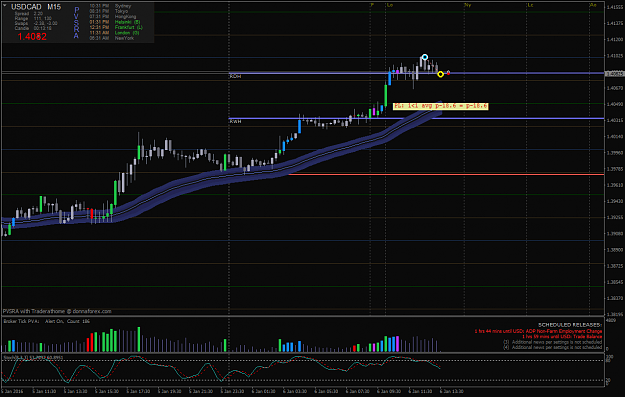The image size is (625, 397).
Task: Click the green Frankfurt session row
Action: coord(116,28)
